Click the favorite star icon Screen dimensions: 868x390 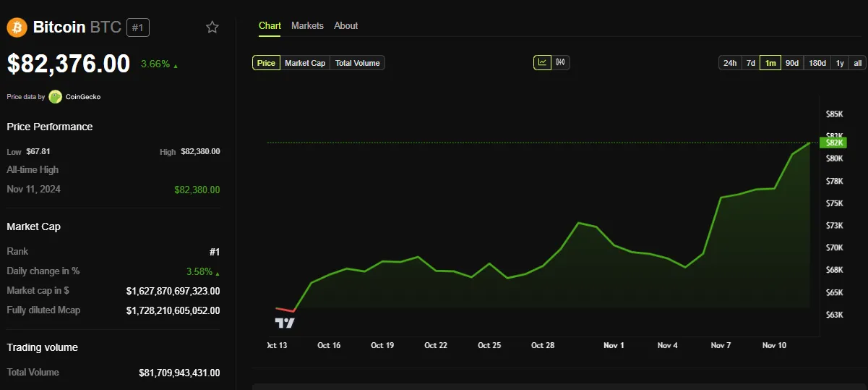point(212,27)
